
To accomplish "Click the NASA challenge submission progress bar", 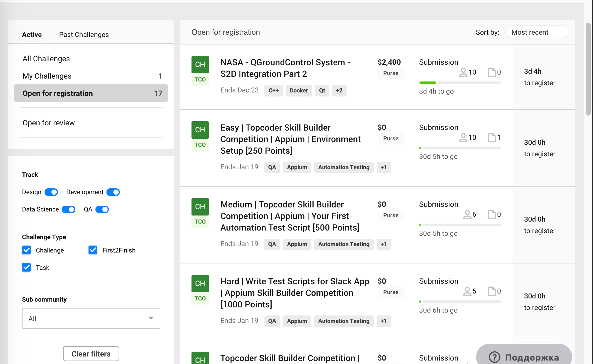I will (x=460, y=83).
